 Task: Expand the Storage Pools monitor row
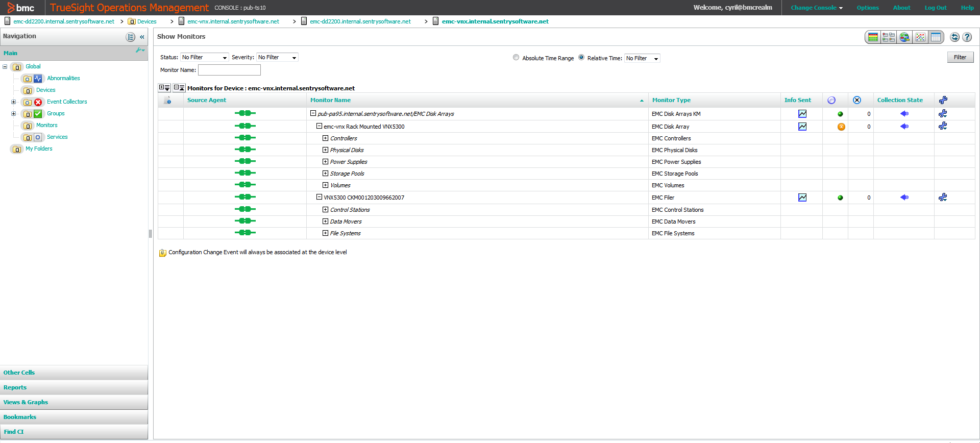[x=325, y=173]
